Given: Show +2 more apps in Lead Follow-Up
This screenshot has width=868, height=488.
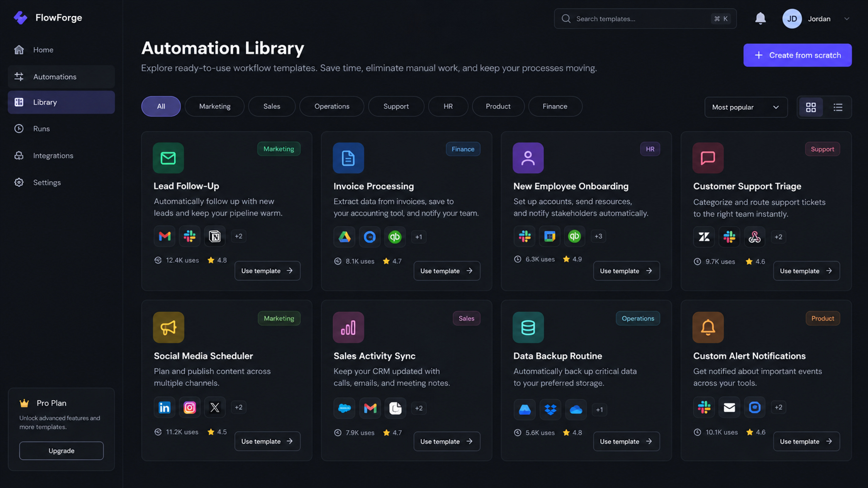Looking at the screenshot, I should coord(239,236).
